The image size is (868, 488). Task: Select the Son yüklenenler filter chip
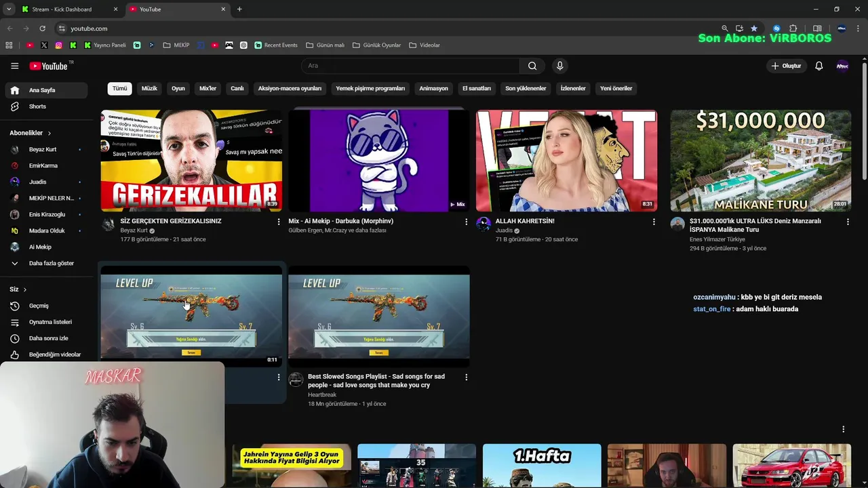[526, 88]
